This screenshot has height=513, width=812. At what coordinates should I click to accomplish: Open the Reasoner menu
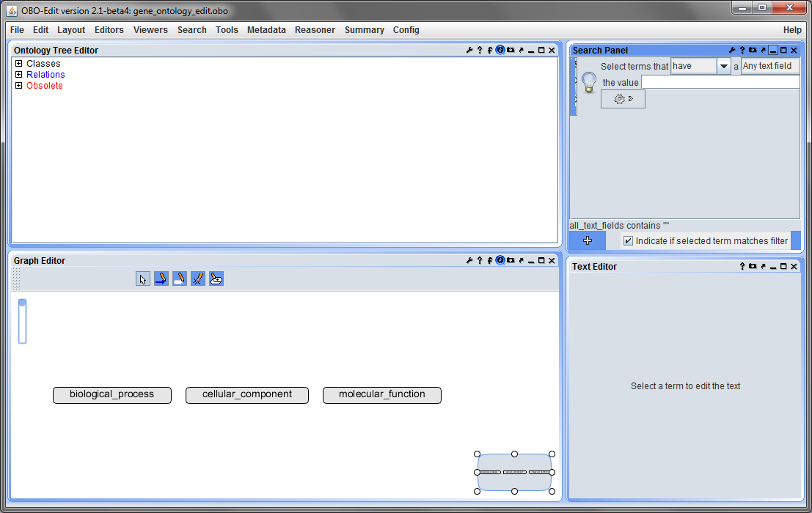pos(315,30)
